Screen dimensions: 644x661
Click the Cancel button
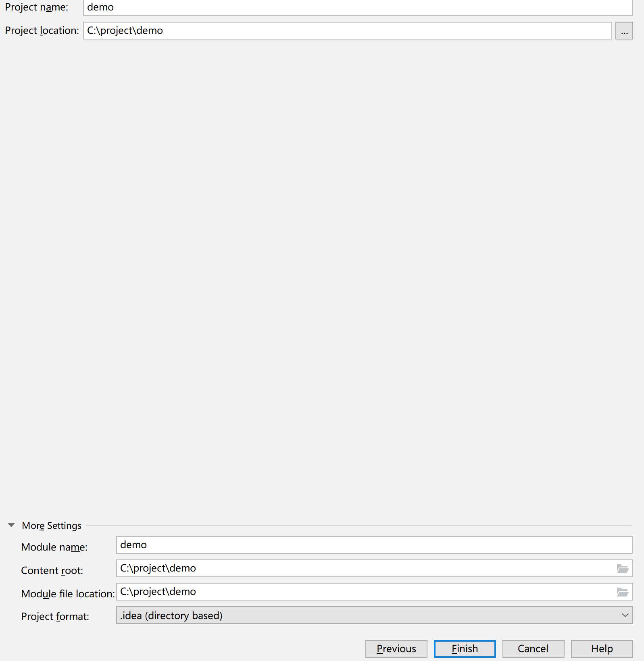coord(533,649)
